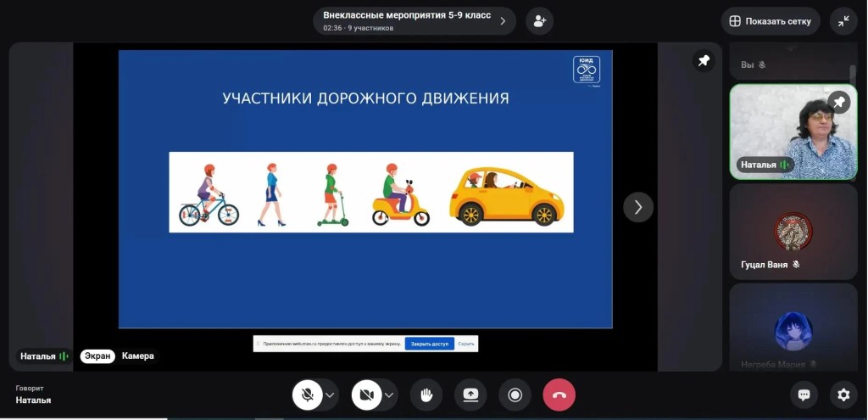Toggle the microphone mute button
Screen dimensions: 868x420
pos(307,395)
